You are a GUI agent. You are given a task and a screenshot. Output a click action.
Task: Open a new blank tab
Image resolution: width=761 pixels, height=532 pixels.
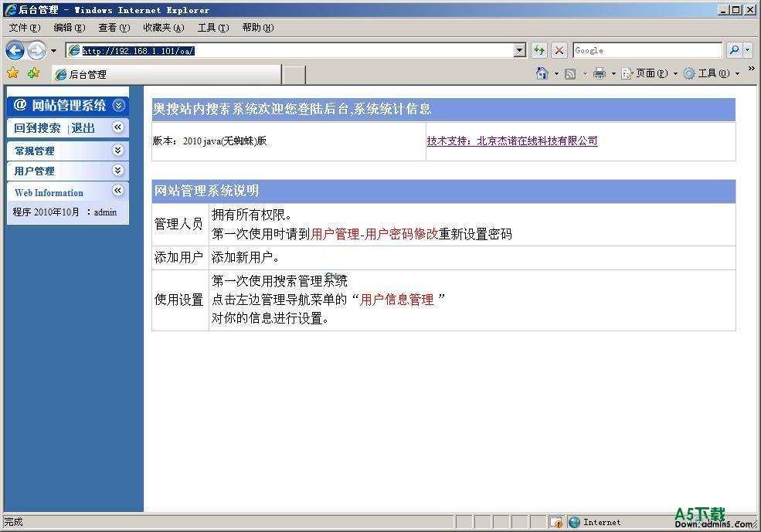pyautogui.click(x=294, y=75)
